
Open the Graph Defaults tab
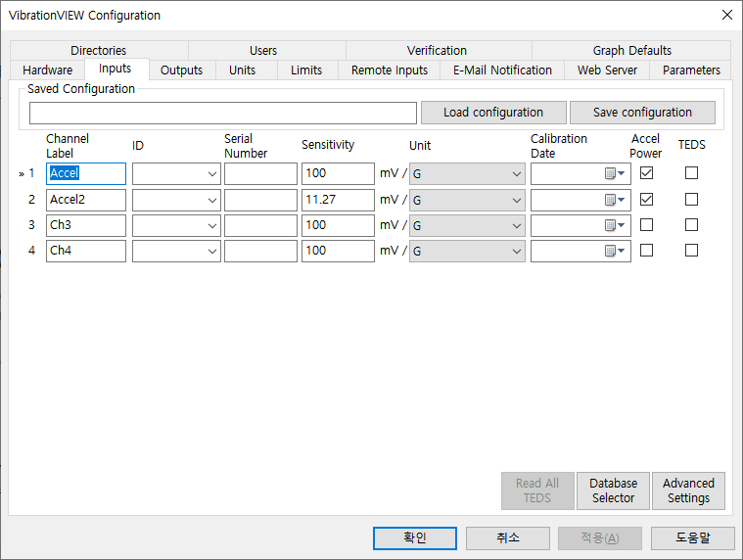[632, 50]
